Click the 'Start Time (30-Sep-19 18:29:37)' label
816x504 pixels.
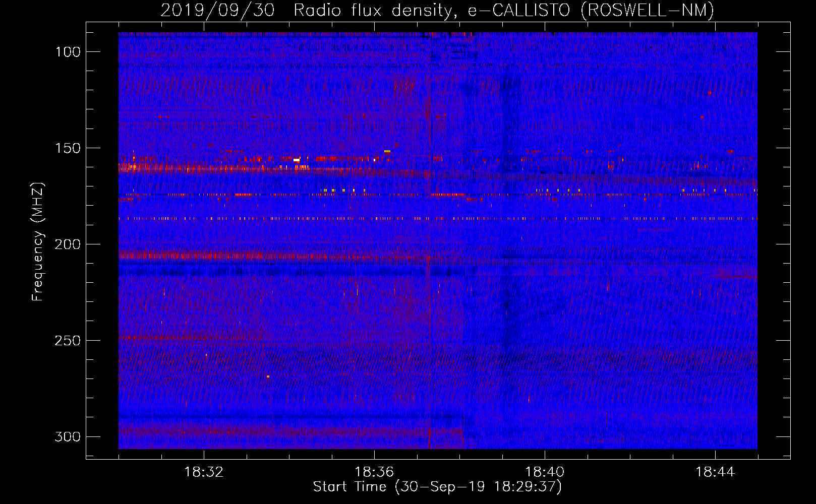point(437,487)
